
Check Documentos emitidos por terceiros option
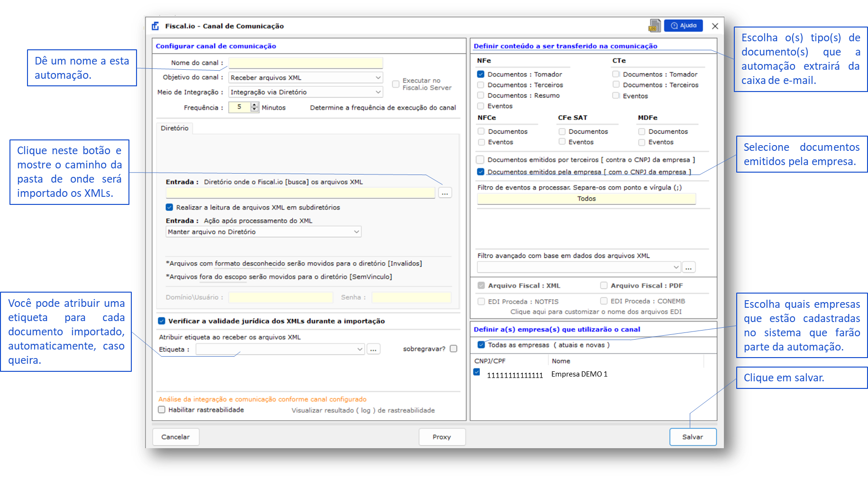click(x=480, y=160)
